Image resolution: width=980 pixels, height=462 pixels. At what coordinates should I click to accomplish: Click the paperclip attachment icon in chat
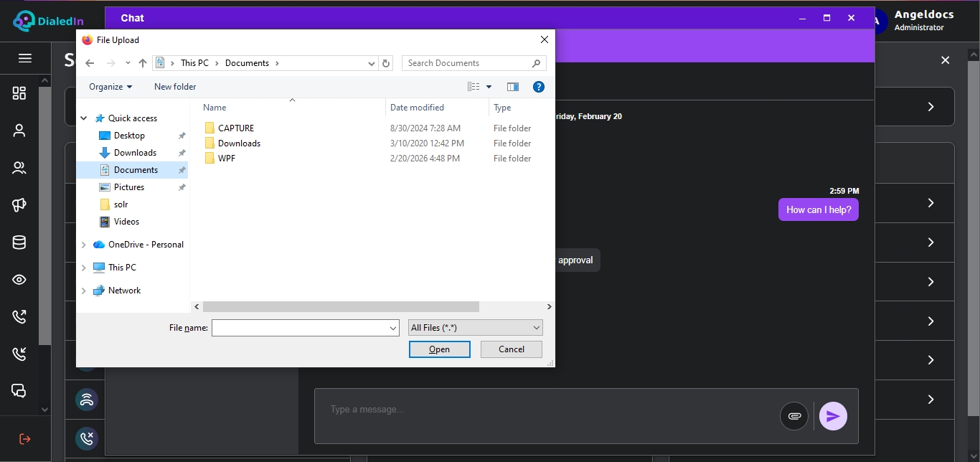coord(794,416)
